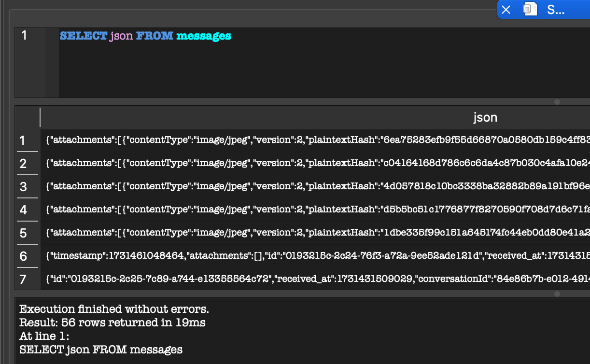
Task: Click line number 1 in editor gutter
Action: pos(24,35)
